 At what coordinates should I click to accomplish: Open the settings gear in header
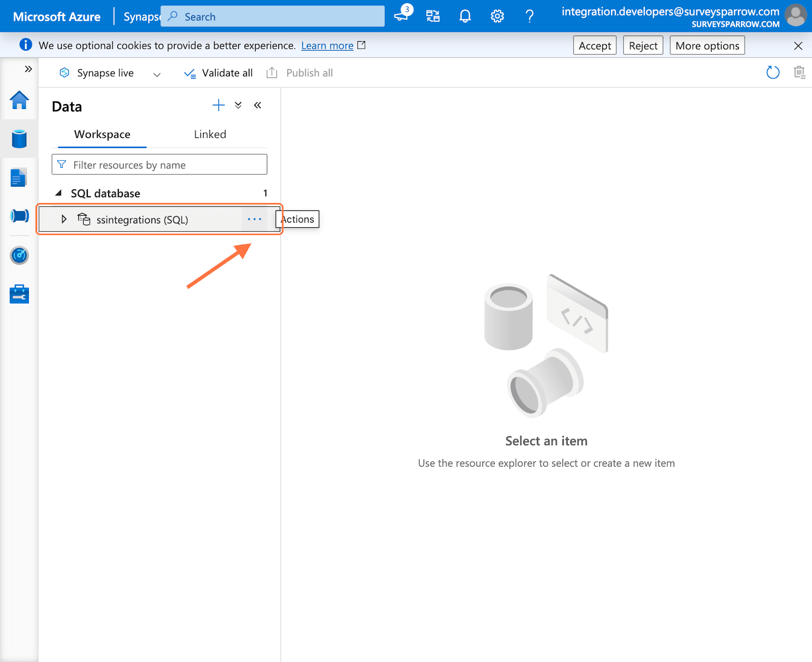(497, 16)
